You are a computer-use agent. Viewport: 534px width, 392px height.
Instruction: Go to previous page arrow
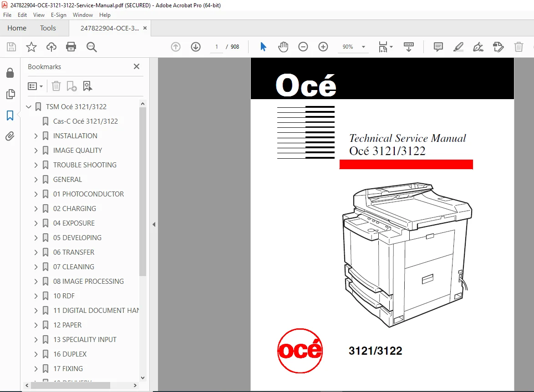[x=176, y=47]
